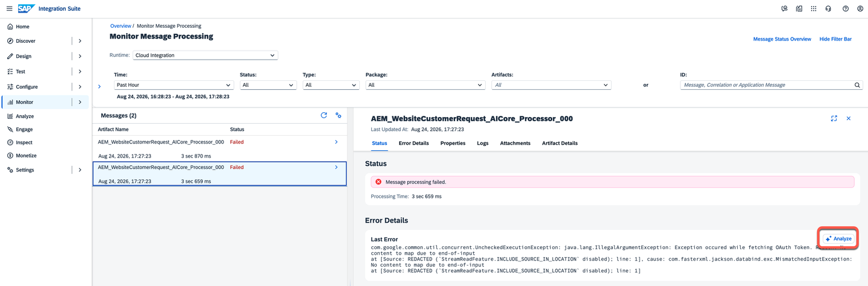
Task: Select message row with 3 sec 659 ms
Action: (219, 174)
